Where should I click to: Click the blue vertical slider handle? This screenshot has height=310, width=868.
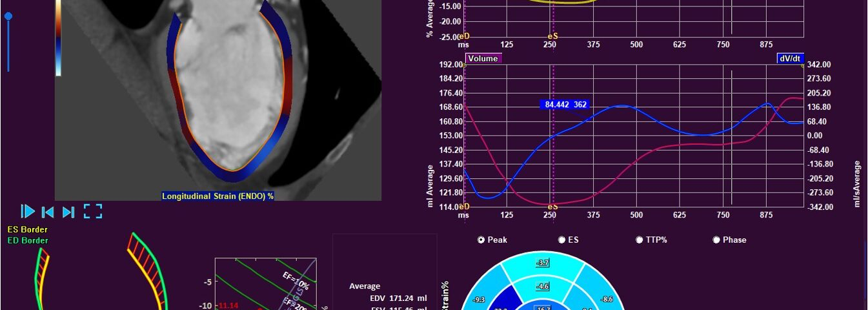point(8,17)
